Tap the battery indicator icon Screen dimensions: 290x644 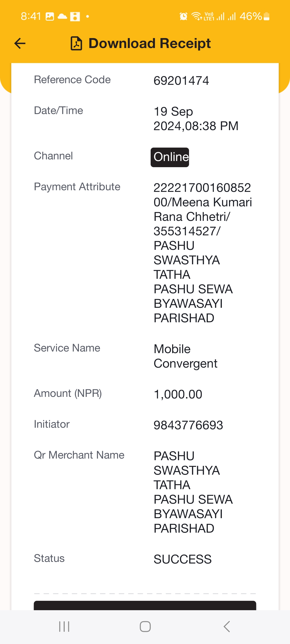click(266, 16)
